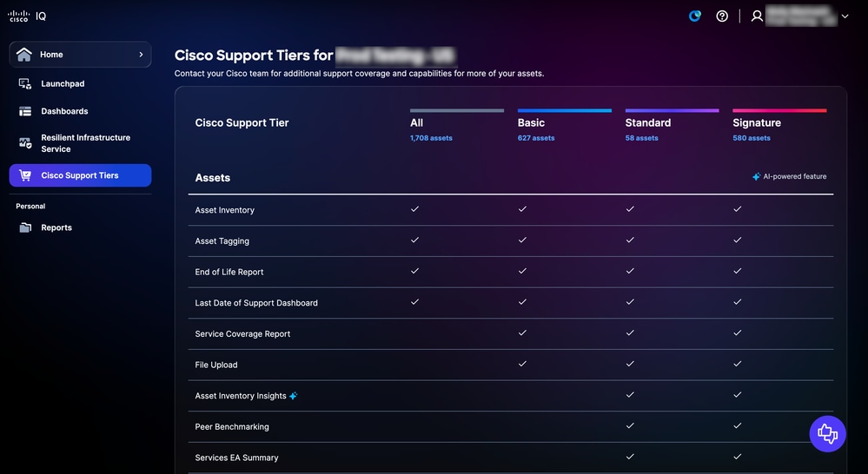The height and width of the screenshot is (474, 868).
Task: Click the Asset Inventory row label
Action: [225, 210]
